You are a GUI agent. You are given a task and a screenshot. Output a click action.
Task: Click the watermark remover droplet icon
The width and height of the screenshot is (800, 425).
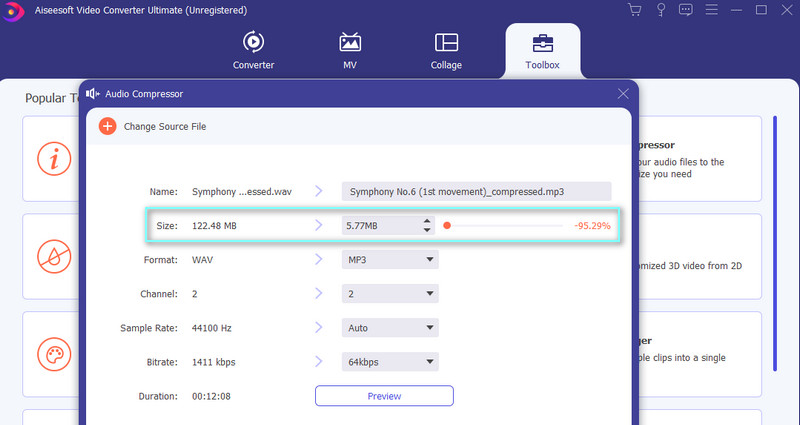click(54, 257)
